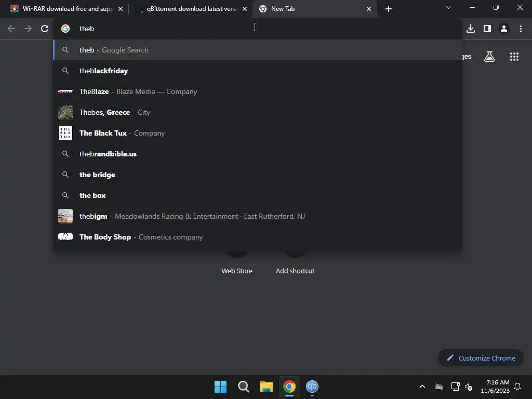Click the Chrome taskbar icon
Image resolution: width=532 pixels, height=399 pixels.
(289, 387)
